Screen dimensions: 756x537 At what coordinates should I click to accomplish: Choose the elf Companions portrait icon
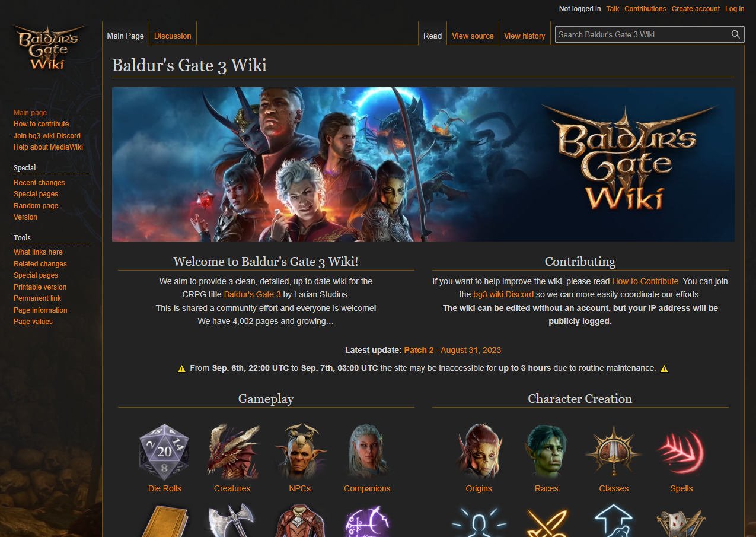click(367, 452)
